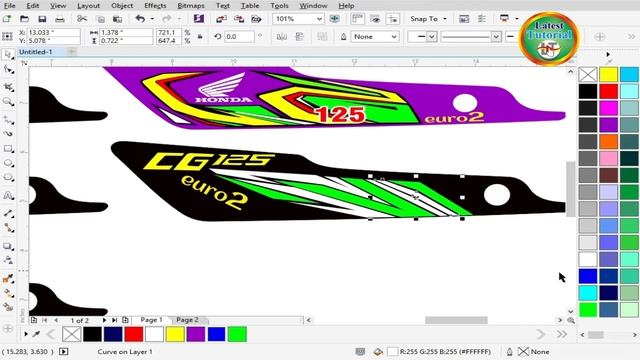The height and width of the screenshot is (360, 640).
Task: Select the Pick tool in toolbox
Action: 8,54
